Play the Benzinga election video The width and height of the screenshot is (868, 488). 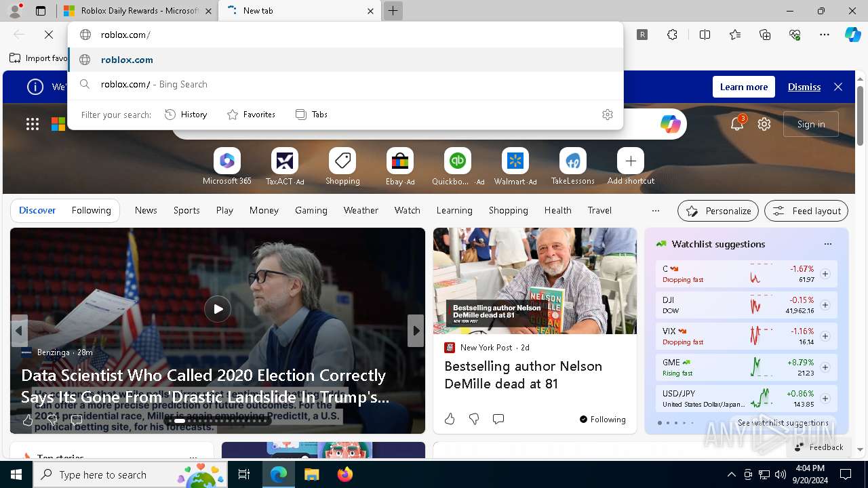(x=218, y=309)
